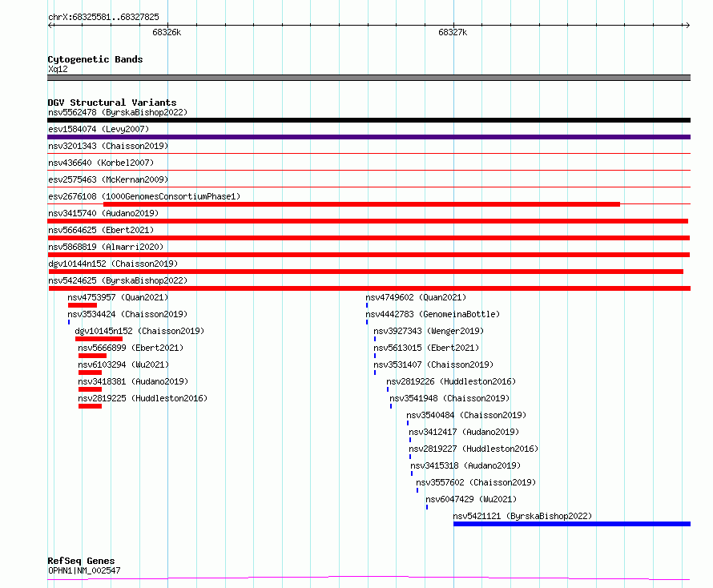Image resolution: width=713 pixels, height=588 pixels.
Task: Open variant nsv3541948 (Chaisson2019)
Action: (x=449, y=398)
